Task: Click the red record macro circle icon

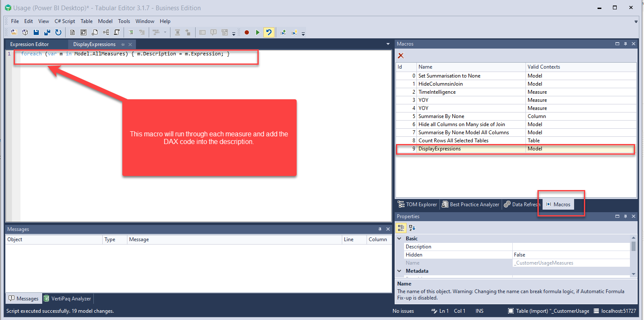Action: 246,32
